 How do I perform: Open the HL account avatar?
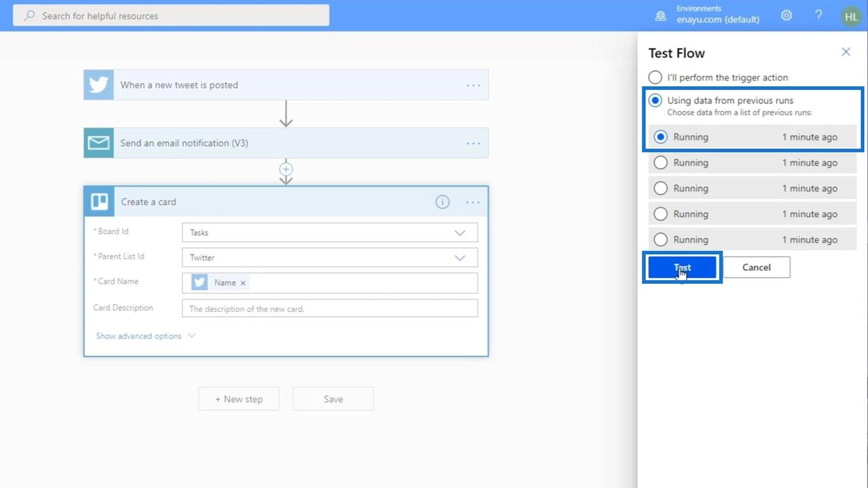[x=851, y=16]
